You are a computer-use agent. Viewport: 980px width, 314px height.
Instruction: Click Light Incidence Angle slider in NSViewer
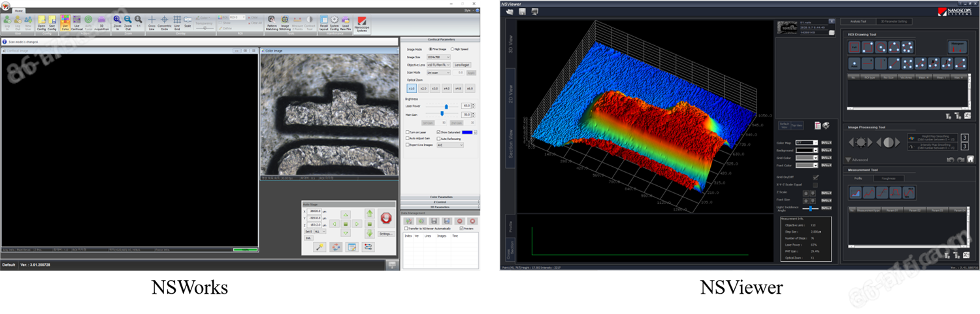(811, 208)
